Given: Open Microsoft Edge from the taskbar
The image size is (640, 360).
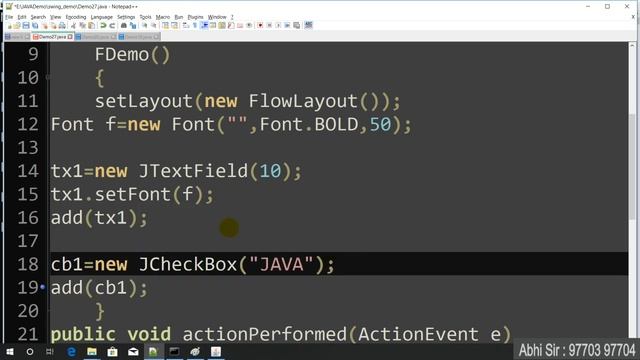Looking at the screenshot, I should (x=71, y=351).
